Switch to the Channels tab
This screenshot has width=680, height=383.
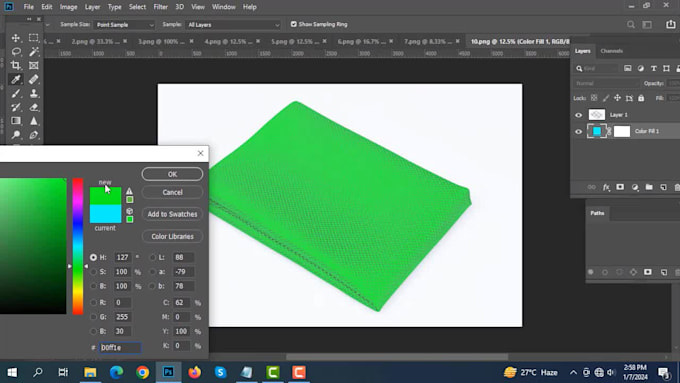pyautogui.click(x=611, y=51)
